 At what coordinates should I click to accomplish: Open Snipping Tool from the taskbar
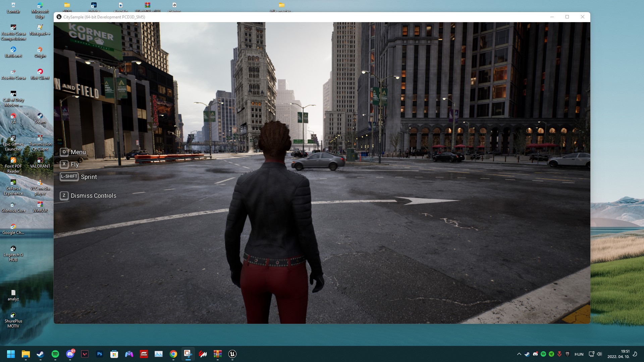188,354
